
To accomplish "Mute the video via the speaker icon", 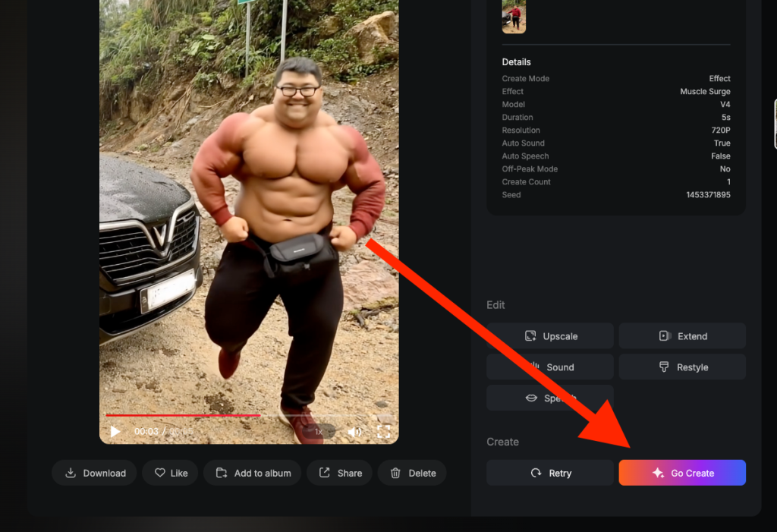I will [x=354, y=432].
